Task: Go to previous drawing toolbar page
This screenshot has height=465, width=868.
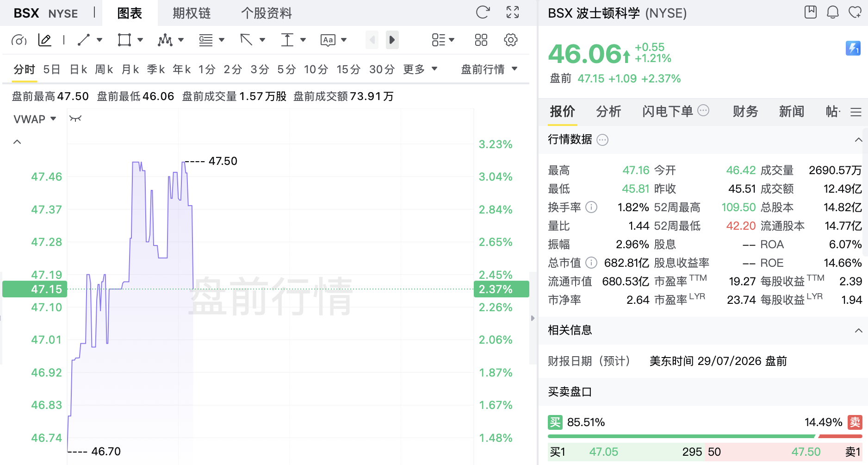Action: click(x=372, y=40)
